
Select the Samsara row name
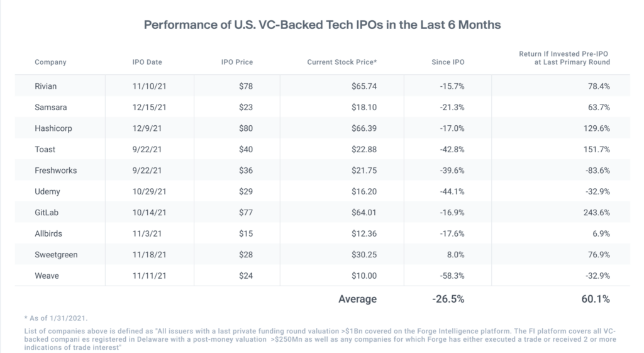[50, 107]
